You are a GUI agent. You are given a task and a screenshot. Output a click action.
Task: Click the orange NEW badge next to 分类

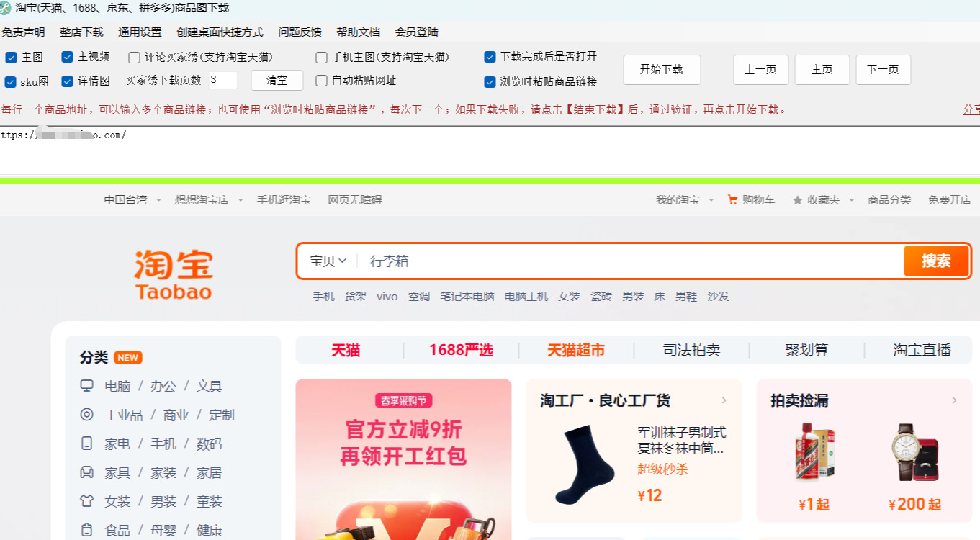(x=128, y=358)
